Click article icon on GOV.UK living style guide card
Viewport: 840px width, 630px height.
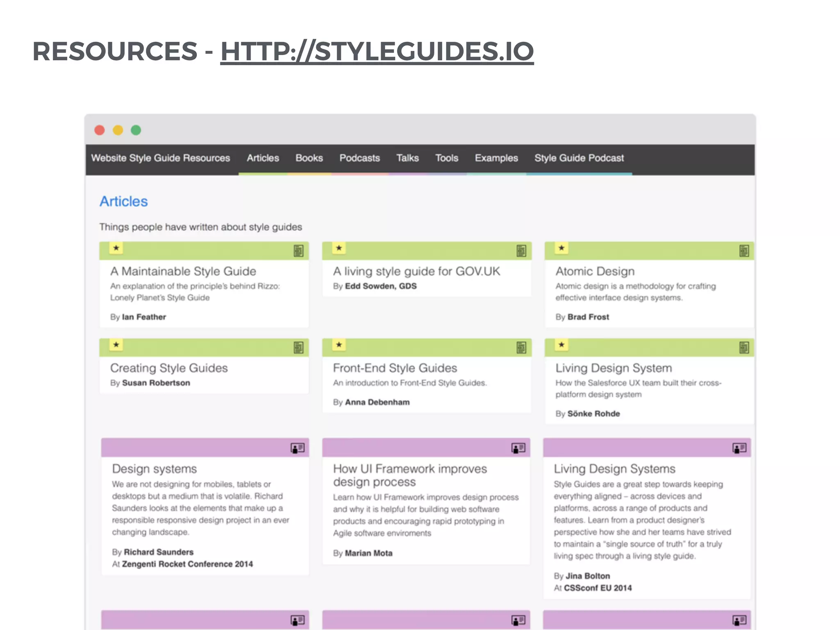521,251
